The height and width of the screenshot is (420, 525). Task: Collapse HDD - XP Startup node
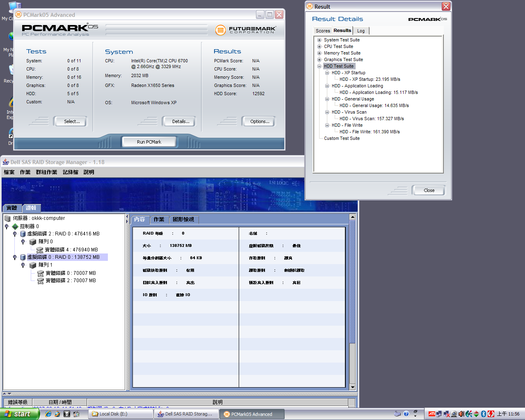327,73
